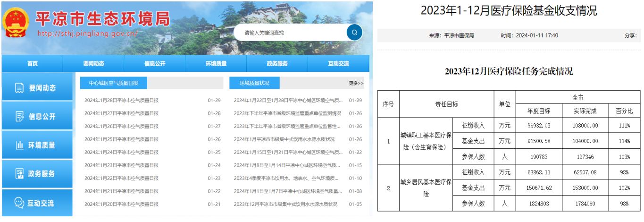This screenshot has width=644, height=222.
Task: Click the chat bubble icon beside 互动交流 in the sidebar
Action: (19, 203)
